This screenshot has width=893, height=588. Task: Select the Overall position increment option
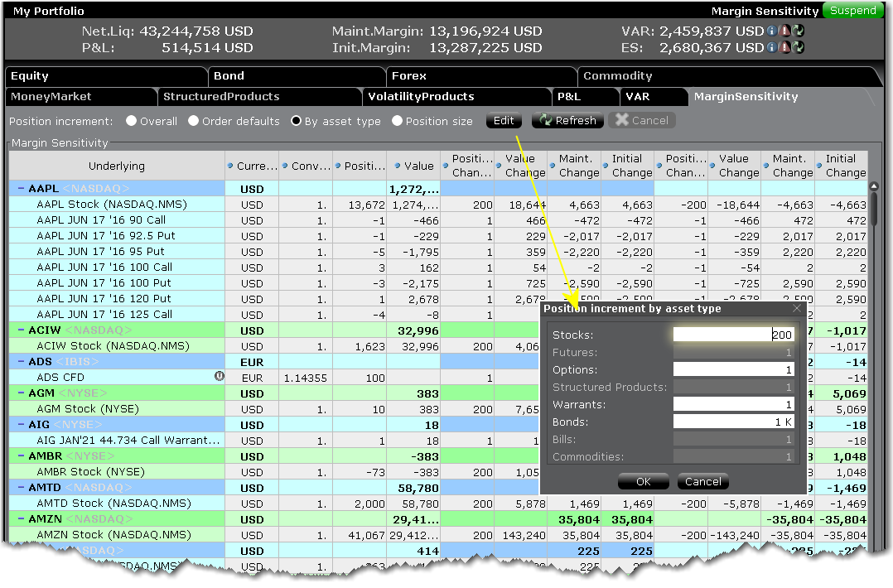[132, 121]
